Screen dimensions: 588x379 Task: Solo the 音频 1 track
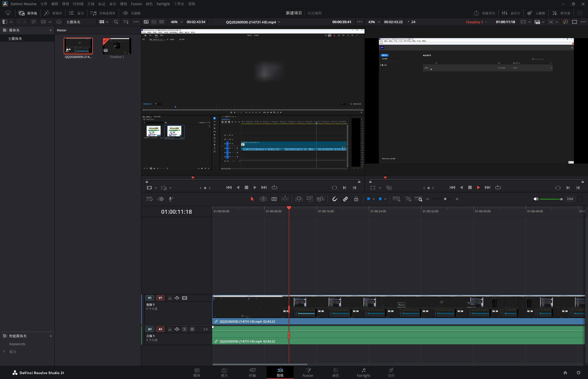(185, 329)
